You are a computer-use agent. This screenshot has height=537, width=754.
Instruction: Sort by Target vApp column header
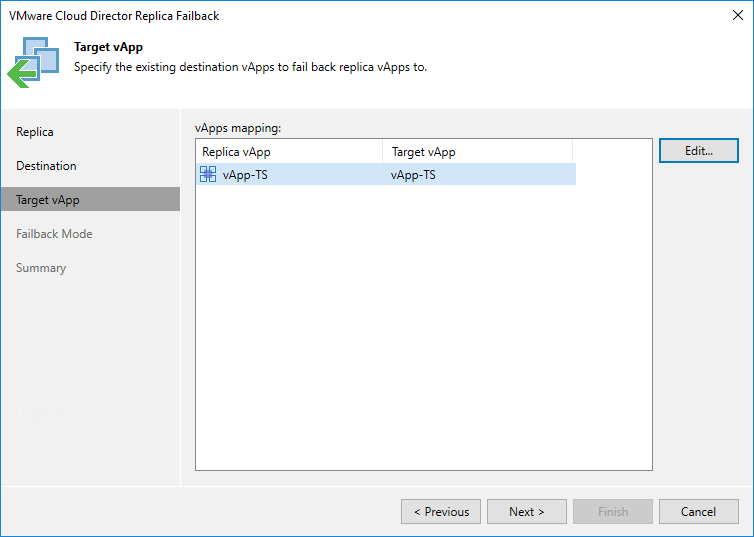[x=478, y=152]
